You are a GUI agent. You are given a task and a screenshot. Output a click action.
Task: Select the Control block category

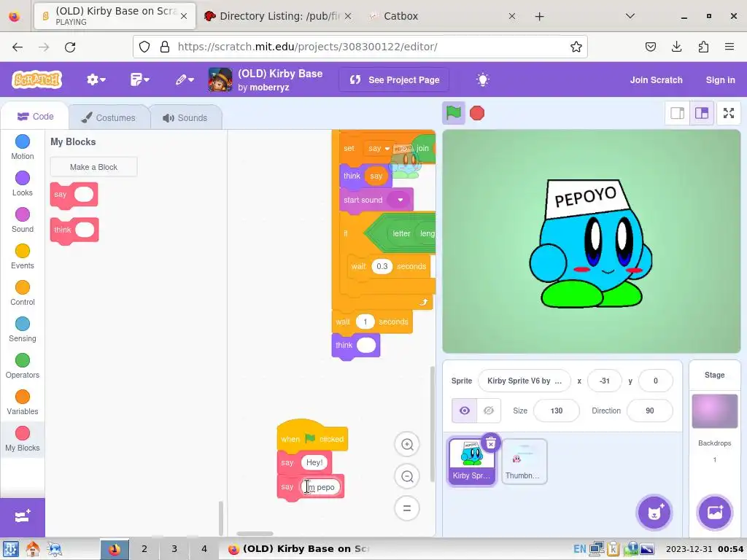pos(23,293)
